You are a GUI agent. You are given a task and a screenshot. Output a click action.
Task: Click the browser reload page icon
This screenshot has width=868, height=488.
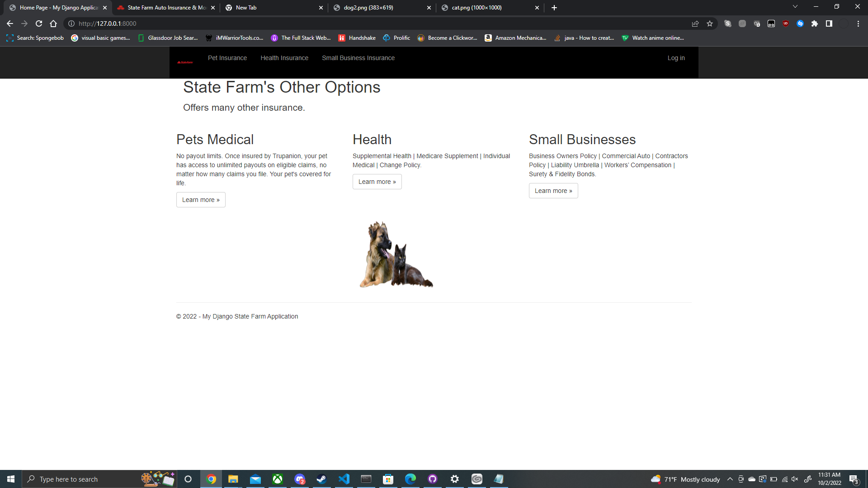tap(39, 23)
